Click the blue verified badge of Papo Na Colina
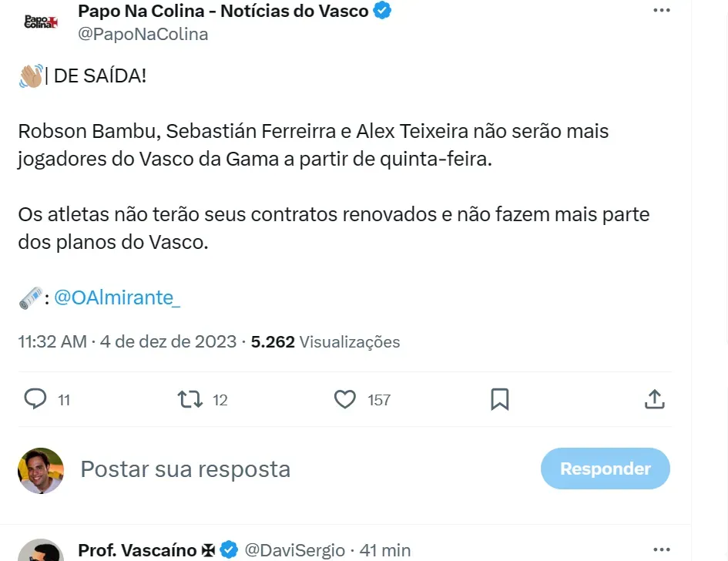The image size is (728, 561). pos(384,11)
